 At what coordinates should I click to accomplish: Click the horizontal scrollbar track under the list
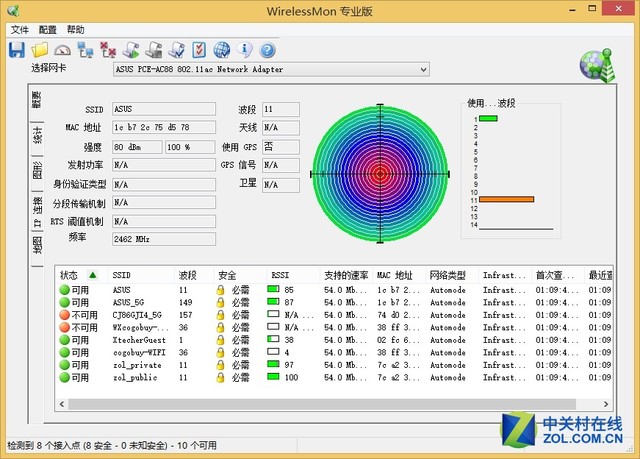point(322,404)
